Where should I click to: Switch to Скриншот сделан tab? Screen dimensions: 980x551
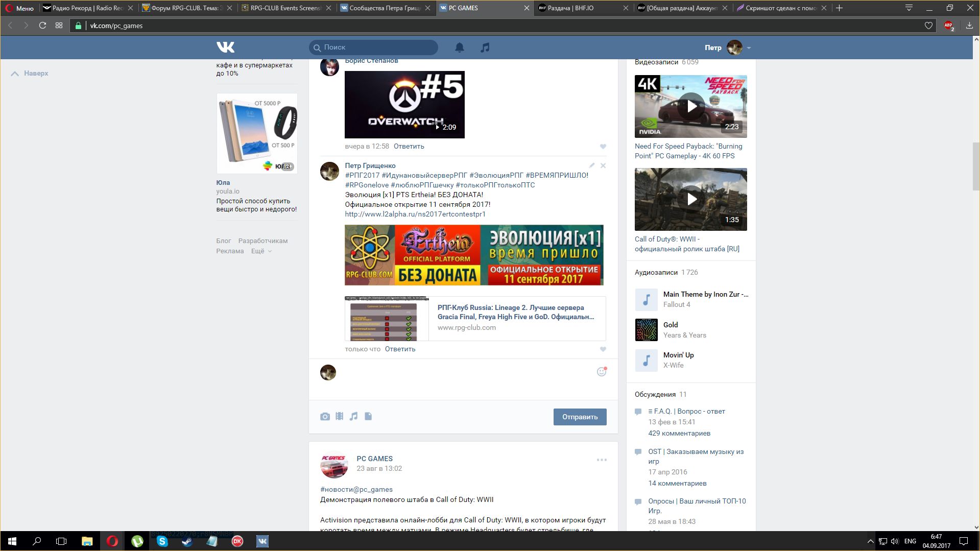point(781,8)
